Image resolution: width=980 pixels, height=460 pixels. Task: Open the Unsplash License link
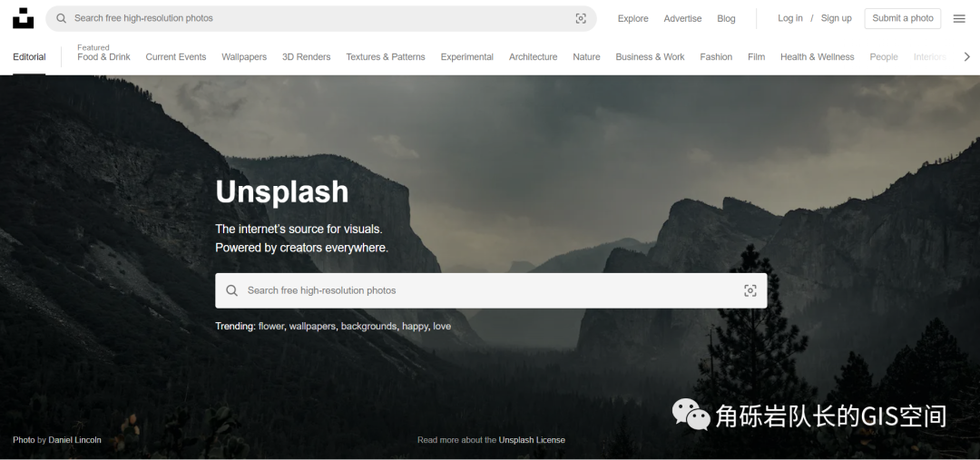(532, 440)
